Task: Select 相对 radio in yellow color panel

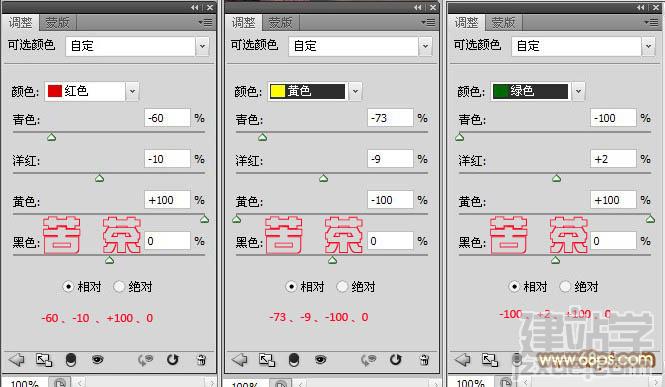Action: click(x=291, y=287)
